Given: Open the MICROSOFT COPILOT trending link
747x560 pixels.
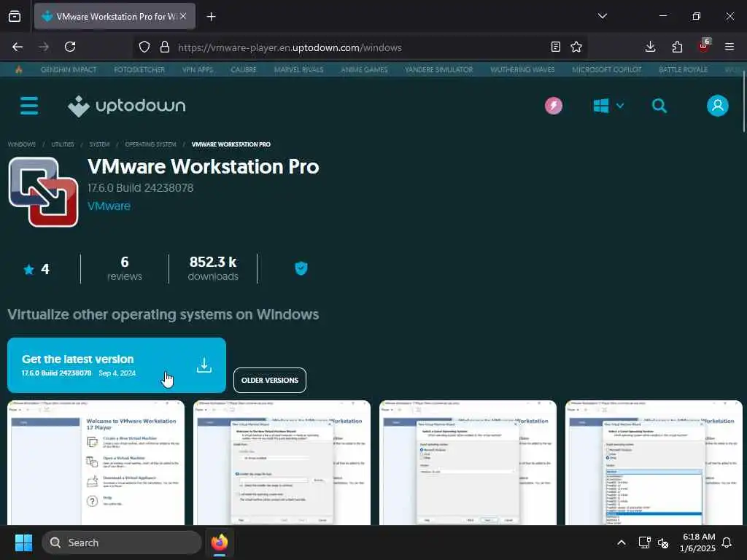Looking at the screenshot, I should click(607, 69).
